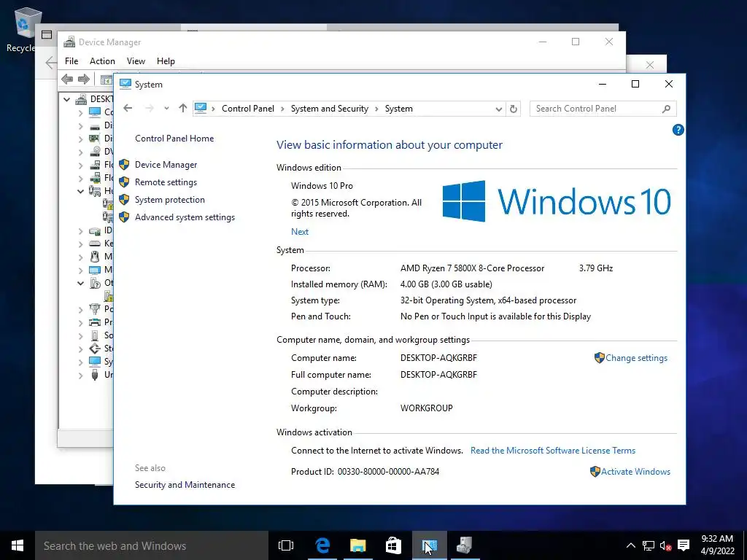747x560 pixels.
Task: Open the Action menu in Device Manager
Action: point(102,61)
